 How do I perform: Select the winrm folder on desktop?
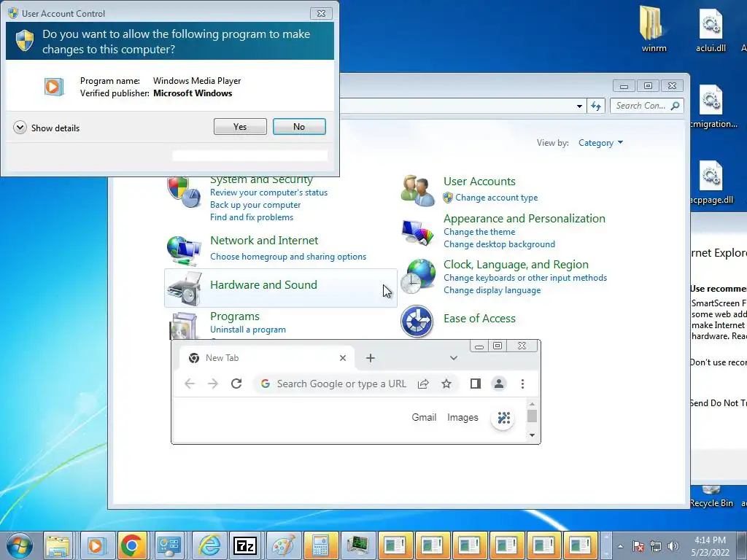coord(654,29)
